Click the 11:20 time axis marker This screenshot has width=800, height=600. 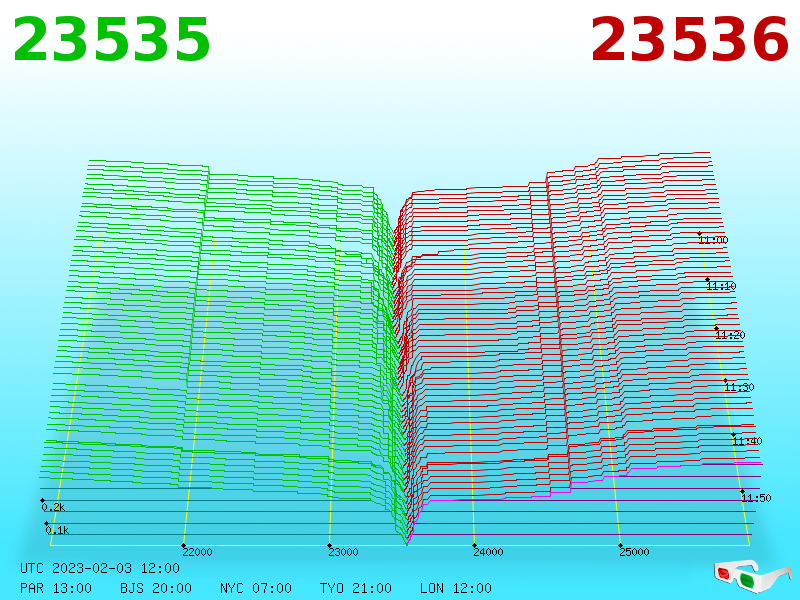click(730, 335)
